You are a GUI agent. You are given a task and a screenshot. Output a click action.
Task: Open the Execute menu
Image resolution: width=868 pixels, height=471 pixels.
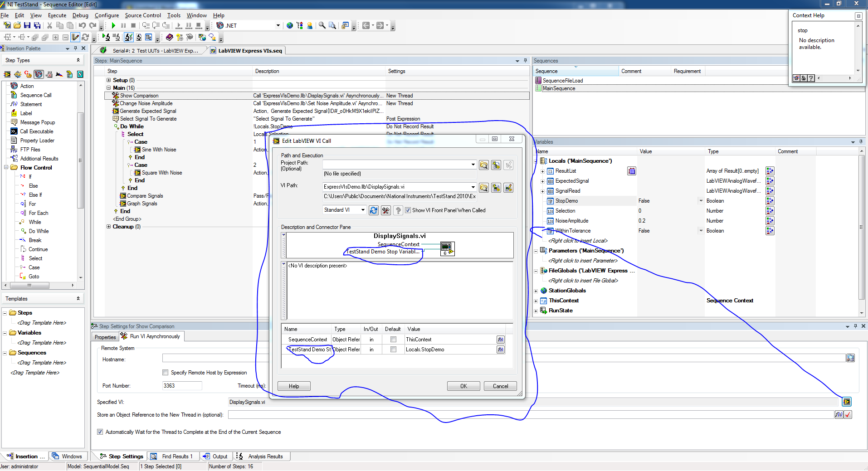tap(57, 15)
